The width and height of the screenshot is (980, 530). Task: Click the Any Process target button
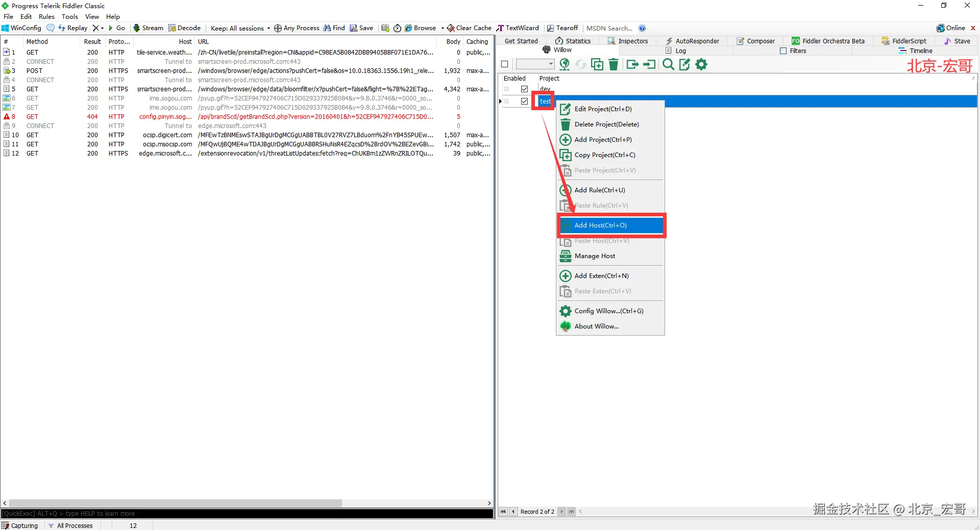297,28
